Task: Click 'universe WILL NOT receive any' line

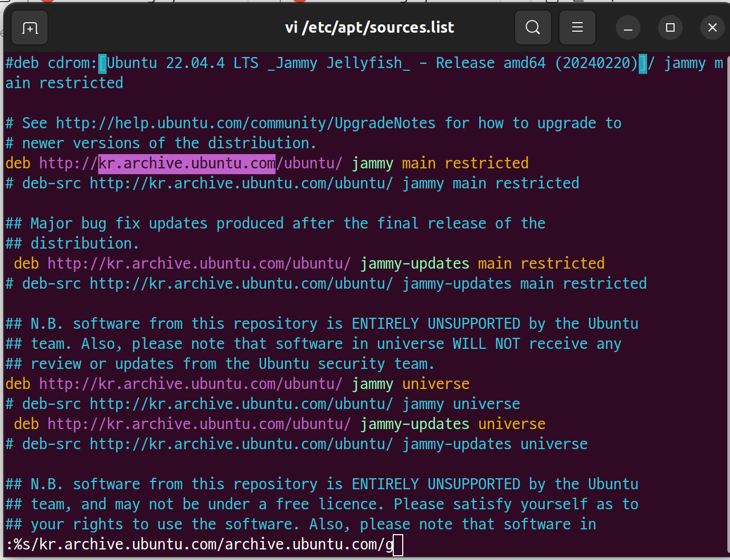Action: point(314,344)
